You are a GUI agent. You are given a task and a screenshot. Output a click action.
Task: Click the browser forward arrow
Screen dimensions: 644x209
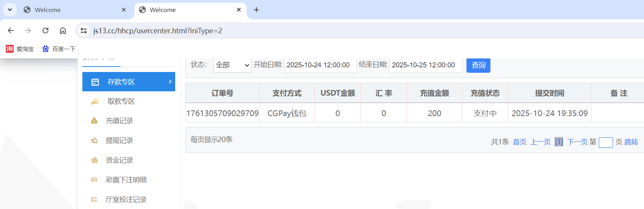tap(28, 31)
